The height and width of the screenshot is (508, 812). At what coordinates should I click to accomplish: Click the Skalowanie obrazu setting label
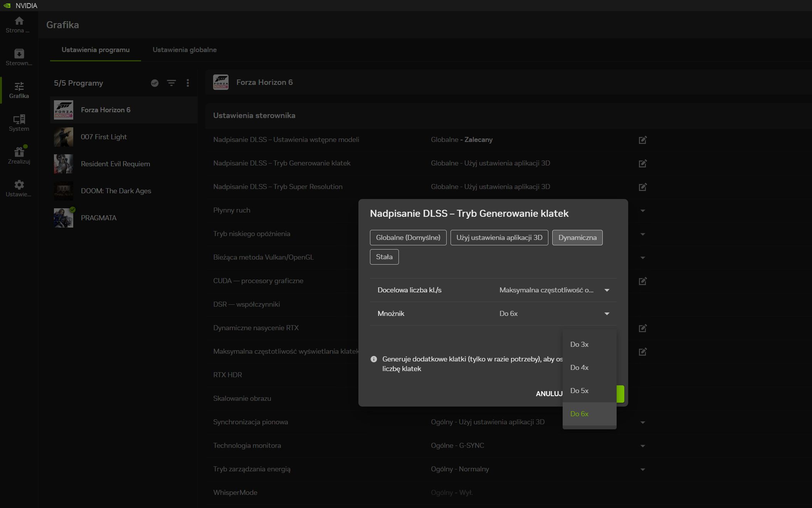(x=242, y=398)
